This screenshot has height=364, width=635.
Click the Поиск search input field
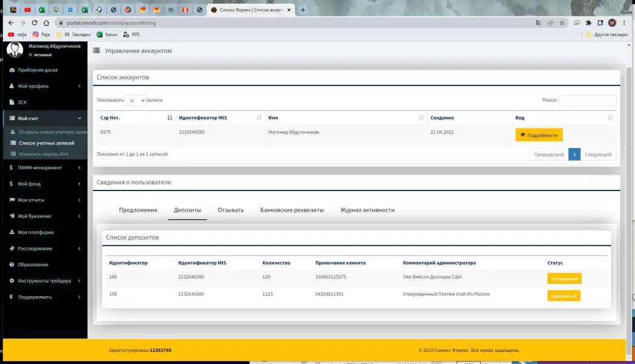pos(588,100)
